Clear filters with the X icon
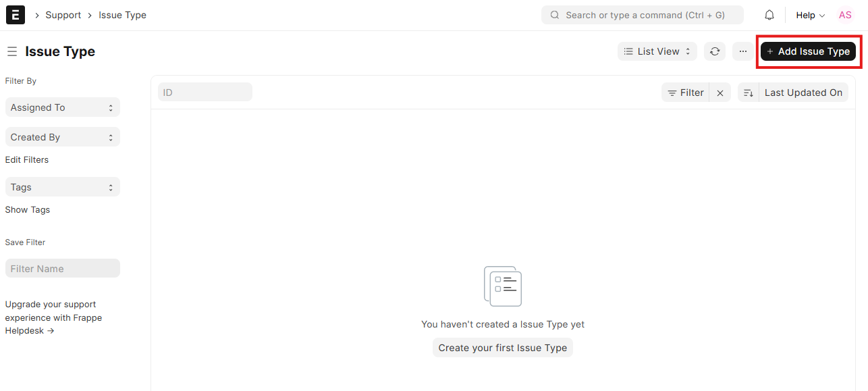 click(720, 93)
